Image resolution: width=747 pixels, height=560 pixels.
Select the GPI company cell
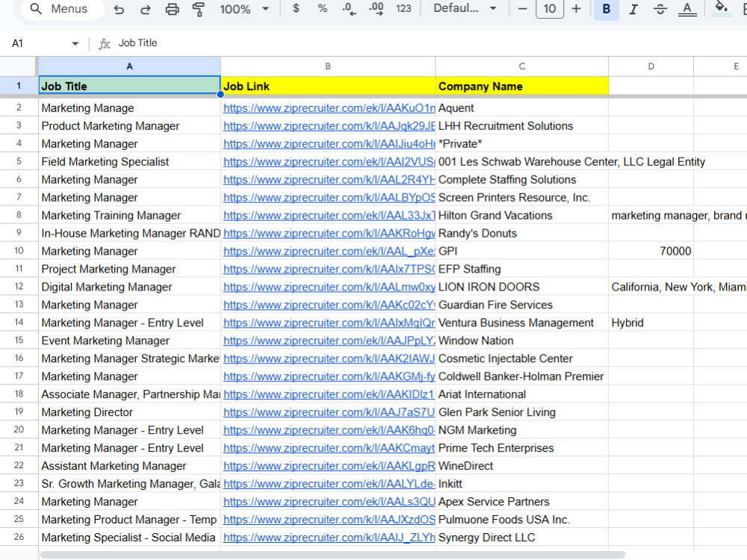(522, 251)
